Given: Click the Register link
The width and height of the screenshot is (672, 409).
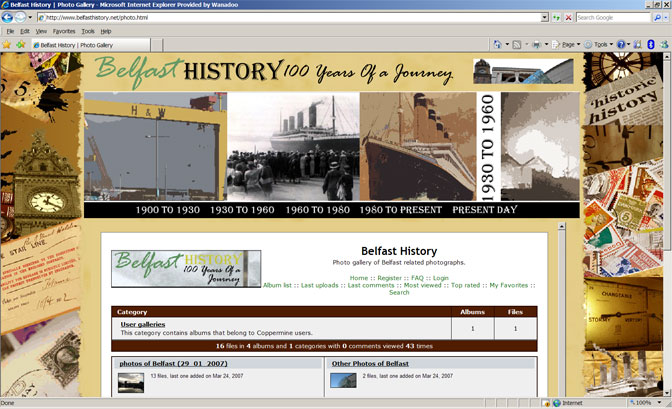Looking at the screenshot, I should point(389,278).
